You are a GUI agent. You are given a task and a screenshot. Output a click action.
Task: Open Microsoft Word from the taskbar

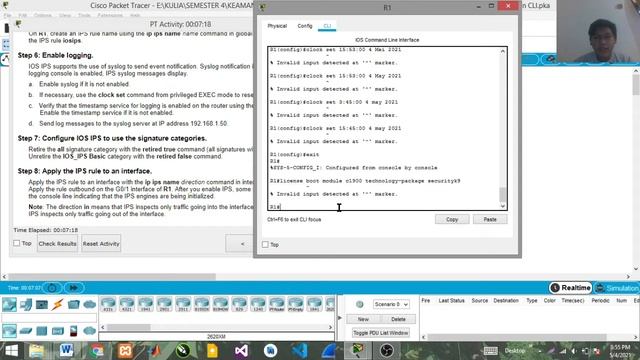point(67,351)
